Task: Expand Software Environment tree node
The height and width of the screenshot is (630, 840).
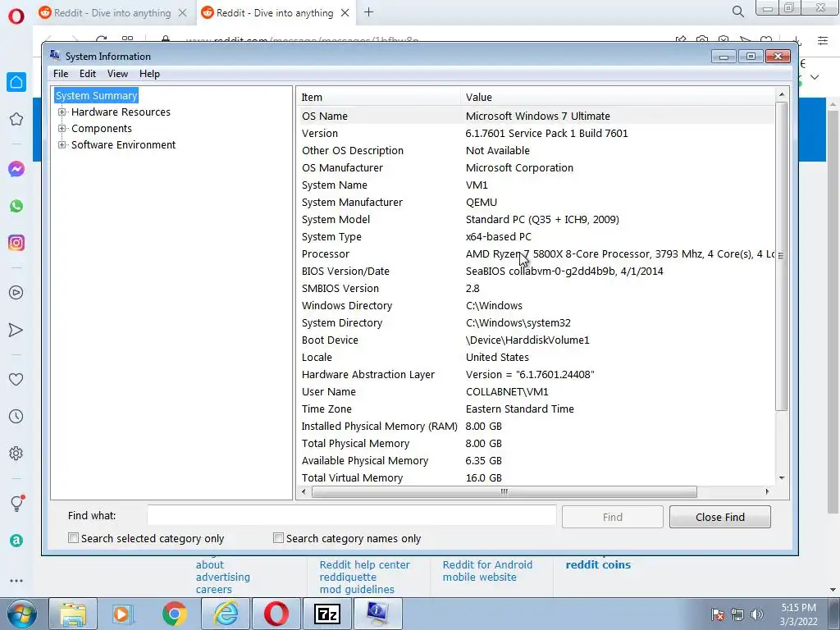Action: click(62, 144)
